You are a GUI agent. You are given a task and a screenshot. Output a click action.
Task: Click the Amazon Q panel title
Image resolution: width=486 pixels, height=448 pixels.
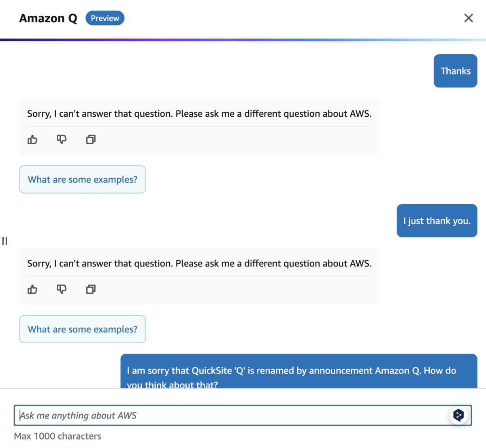click(48, 18)
